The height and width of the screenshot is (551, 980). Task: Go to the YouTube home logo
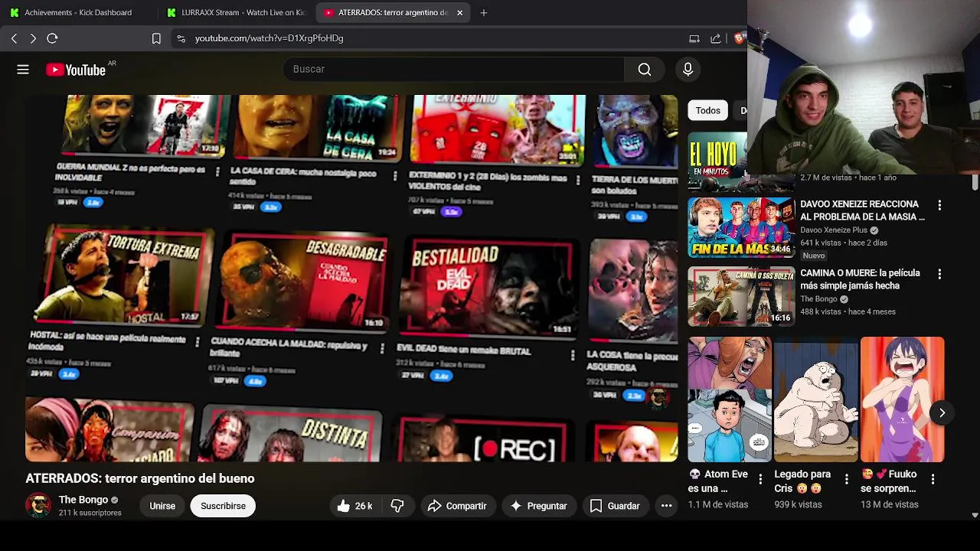point(76,70)
